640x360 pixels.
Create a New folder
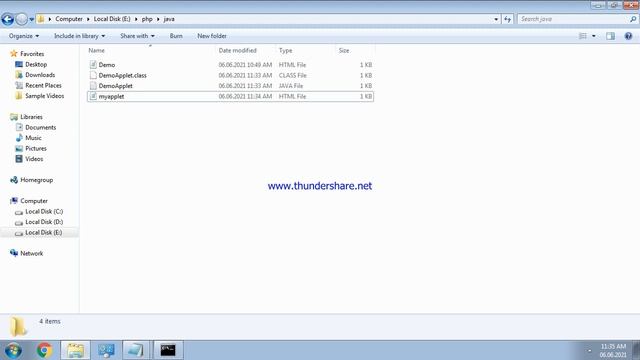click(x=212, y=36)
